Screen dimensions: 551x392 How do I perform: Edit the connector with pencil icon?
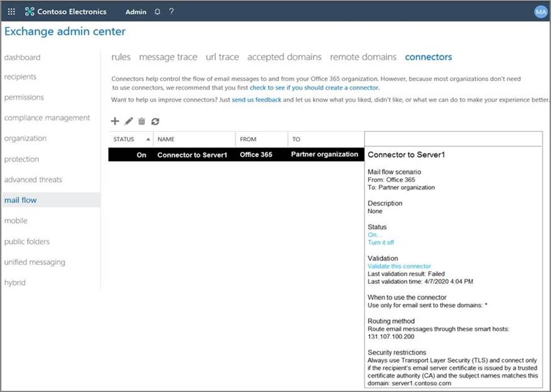pos(129,121)
